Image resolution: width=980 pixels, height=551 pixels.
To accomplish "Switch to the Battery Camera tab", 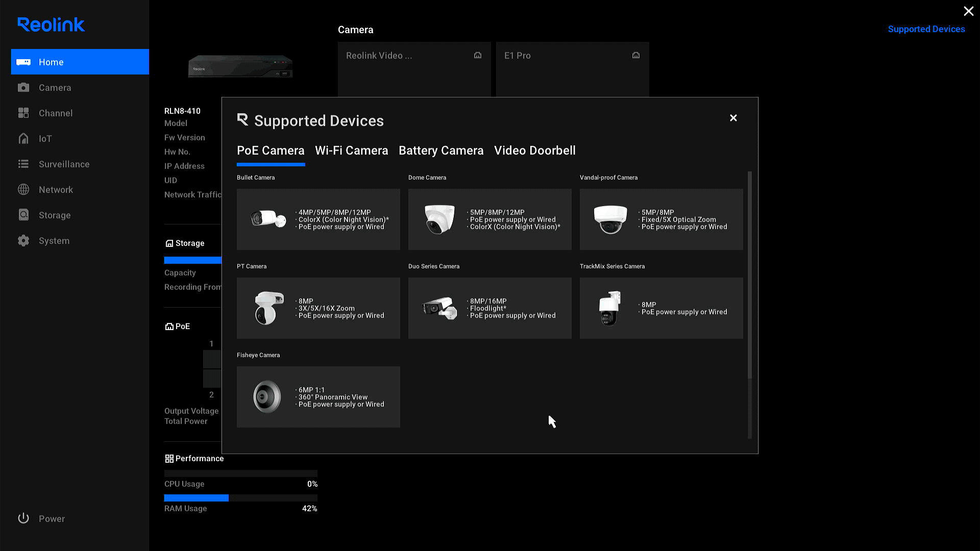I will pos(441,151).
